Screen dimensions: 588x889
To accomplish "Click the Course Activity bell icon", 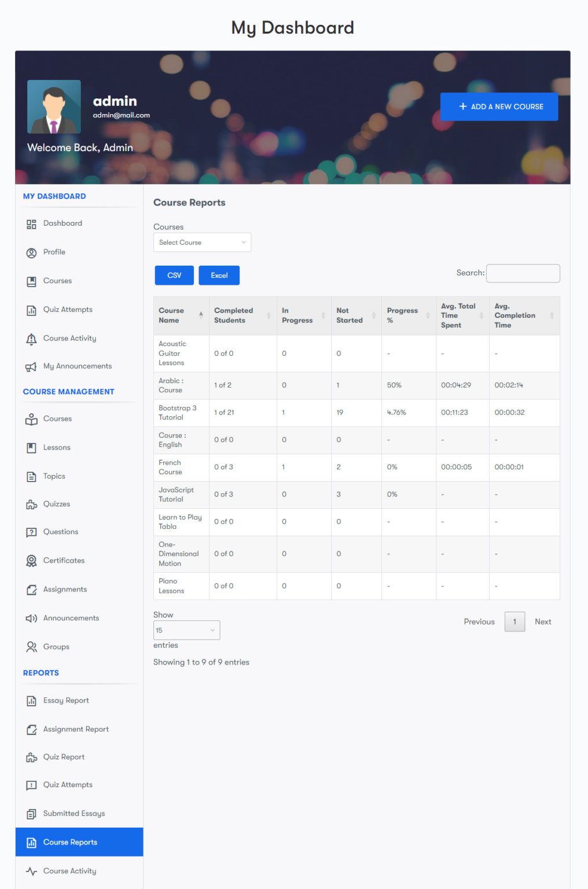I will 31,339.
